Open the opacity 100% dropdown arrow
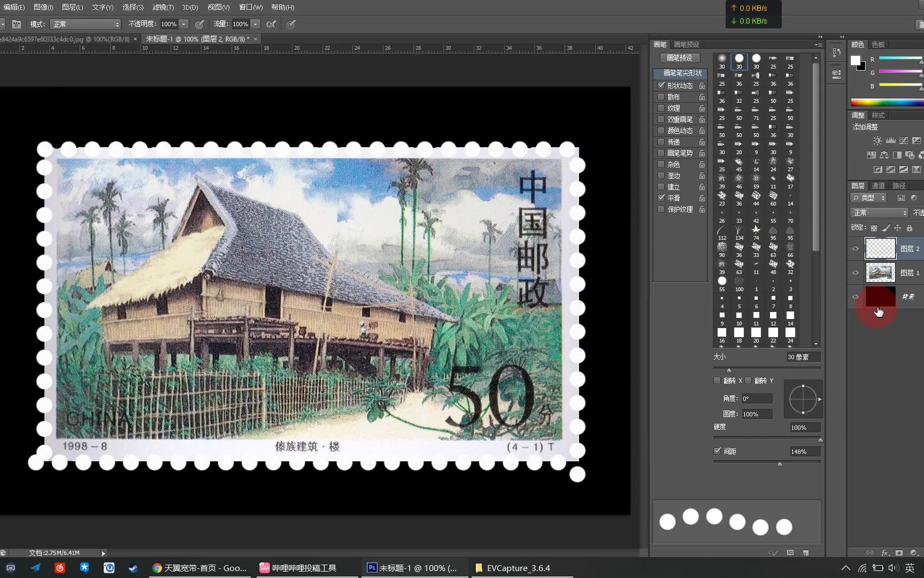Screen dimensions: 924x578 183,24
